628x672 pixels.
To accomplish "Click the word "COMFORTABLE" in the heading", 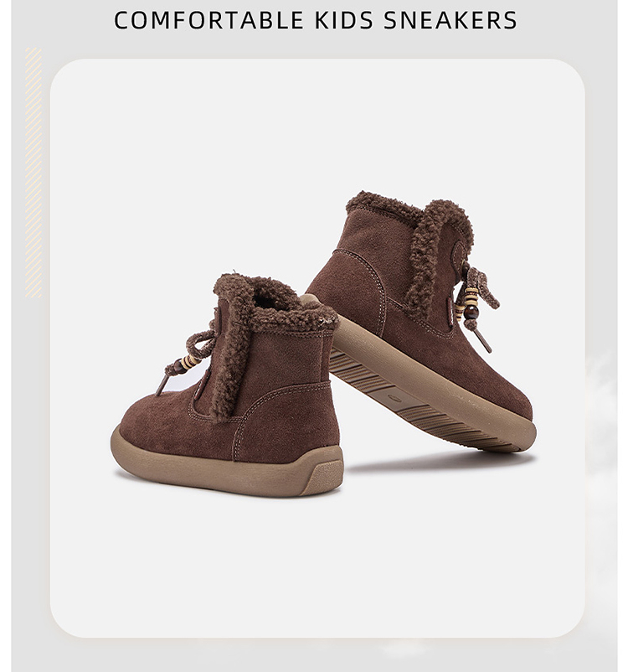I will tap(208, 20).
